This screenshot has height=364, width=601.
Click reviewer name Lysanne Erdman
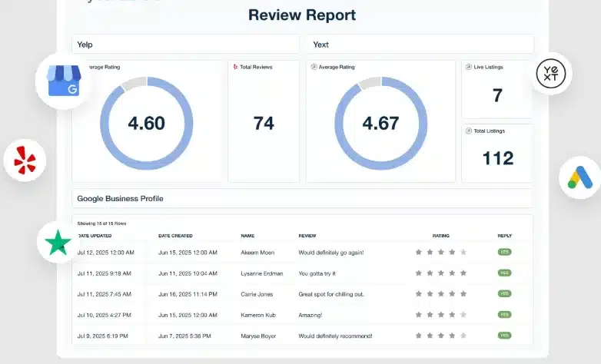(x=262, y=273)
